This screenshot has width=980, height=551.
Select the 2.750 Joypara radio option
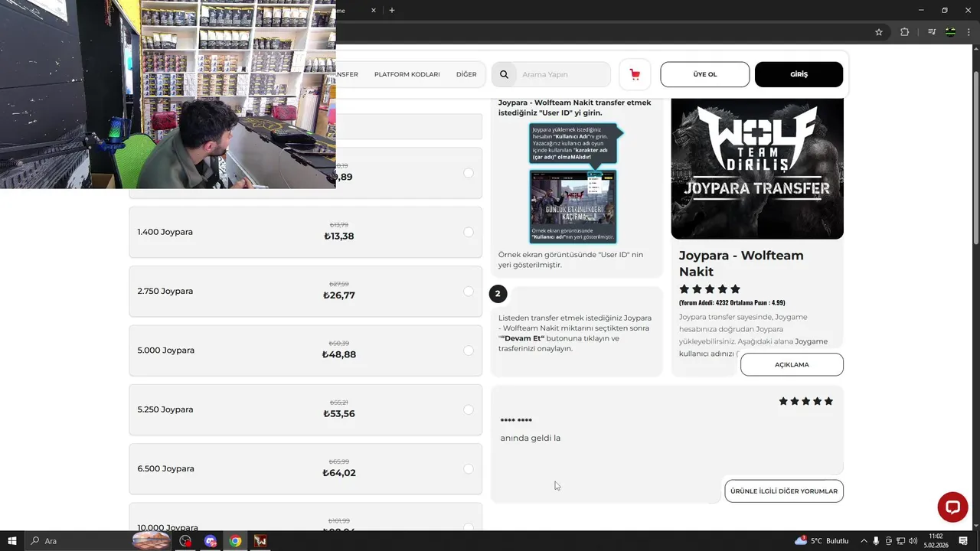(x=469, y=292)
